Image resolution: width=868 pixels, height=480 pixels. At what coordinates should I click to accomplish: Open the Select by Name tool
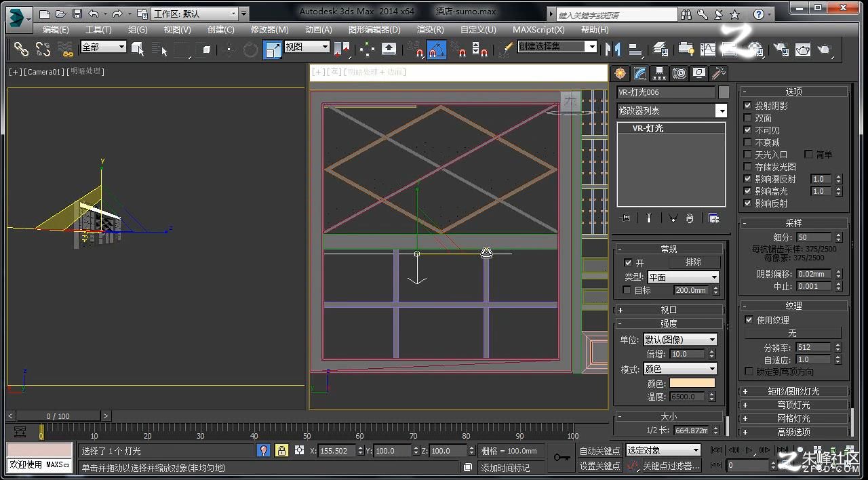(x=159, y=49)
